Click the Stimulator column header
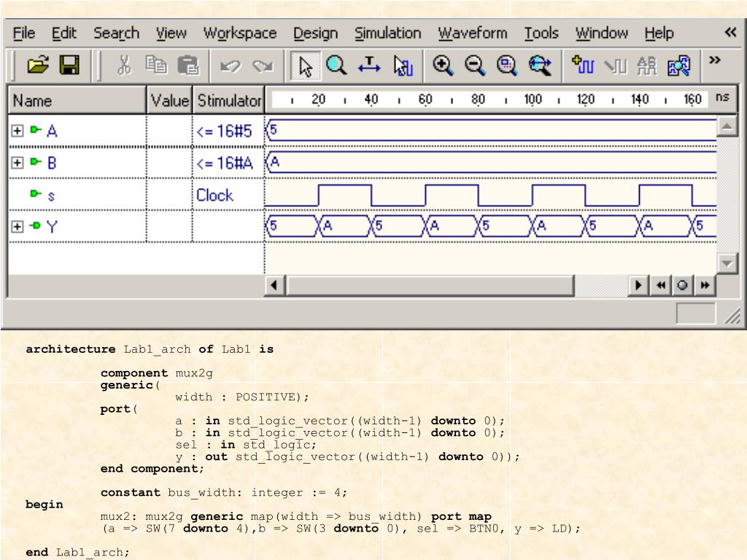747x560 pixels. pos(228,101)
